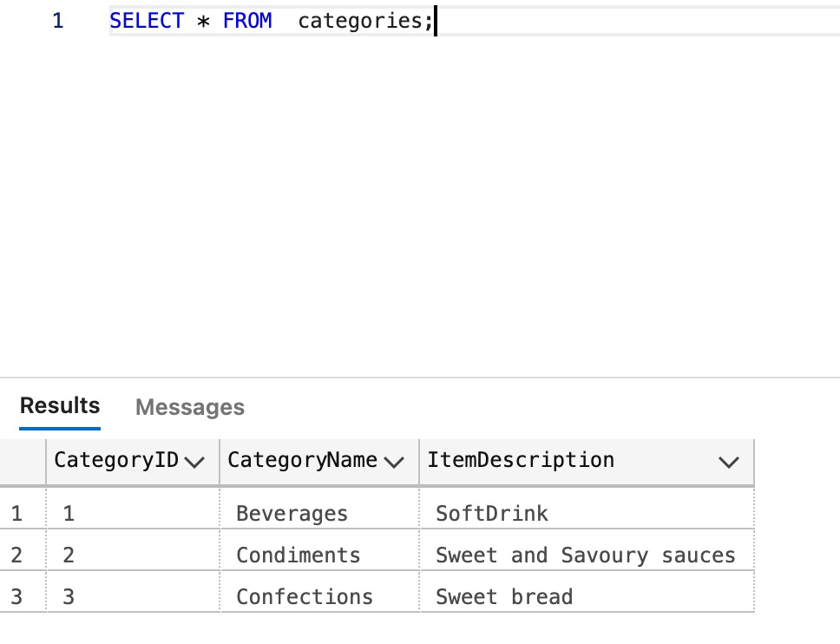Open the CategoryName column chevron menu
This screenshot has height=644, width=840.
coord(394,463)
